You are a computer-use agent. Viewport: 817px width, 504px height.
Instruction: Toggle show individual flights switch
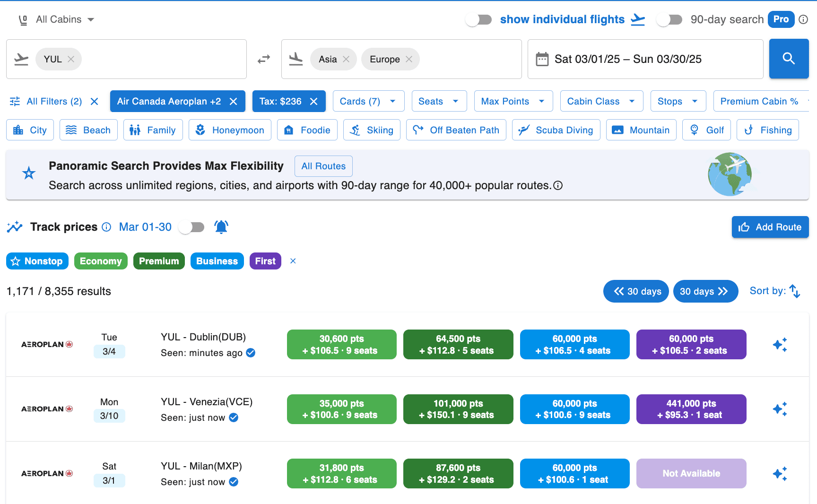click(x=478, y=19)
